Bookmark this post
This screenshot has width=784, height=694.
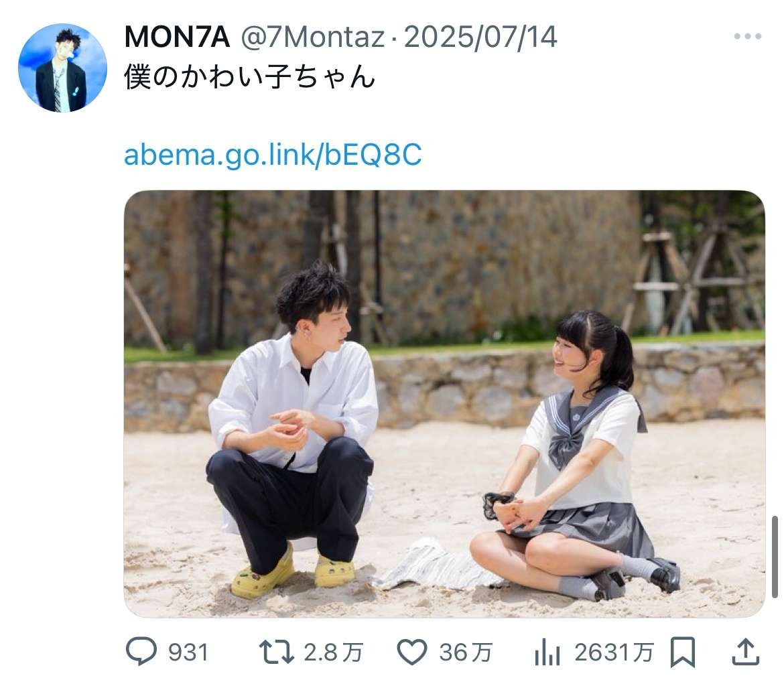(x=683, y=652)
